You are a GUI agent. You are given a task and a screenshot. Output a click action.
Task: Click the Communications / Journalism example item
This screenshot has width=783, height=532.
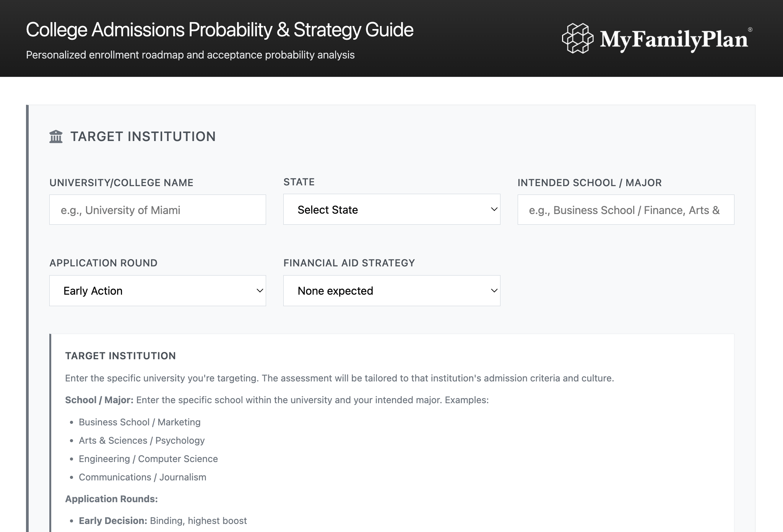click(142, 477)
